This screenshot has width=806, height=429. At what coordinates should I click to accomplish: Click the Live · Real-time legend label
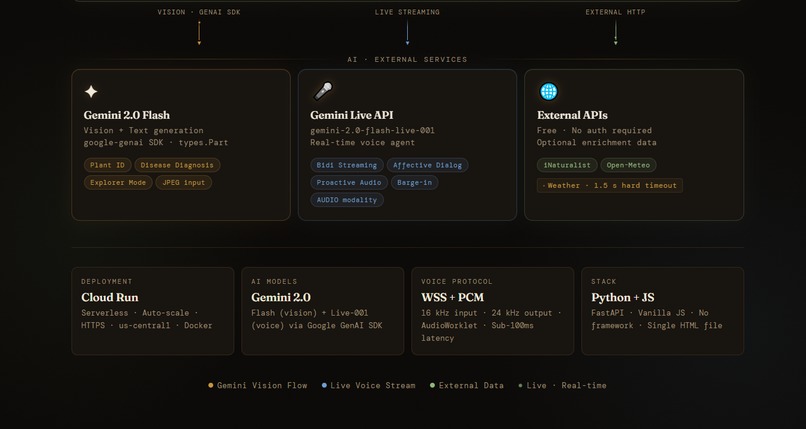point(566,385)
